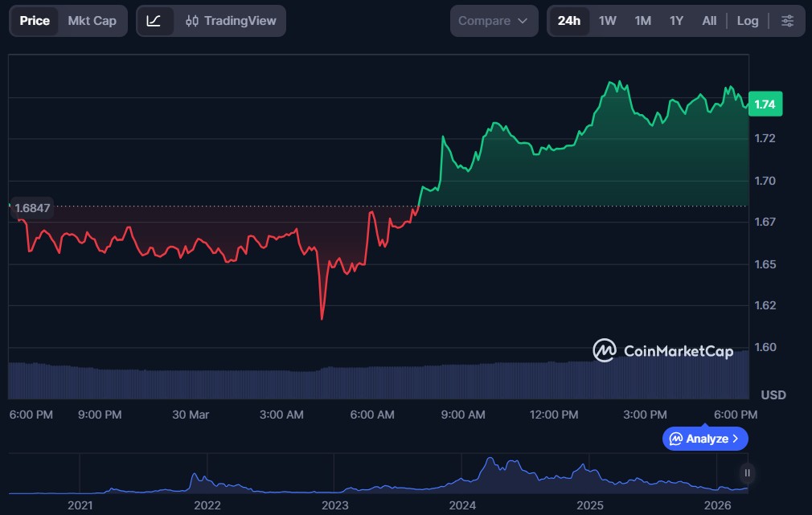Choose the 1M time range
The height and width of the screenshot is (515, 812).
(x=642, y=21)
